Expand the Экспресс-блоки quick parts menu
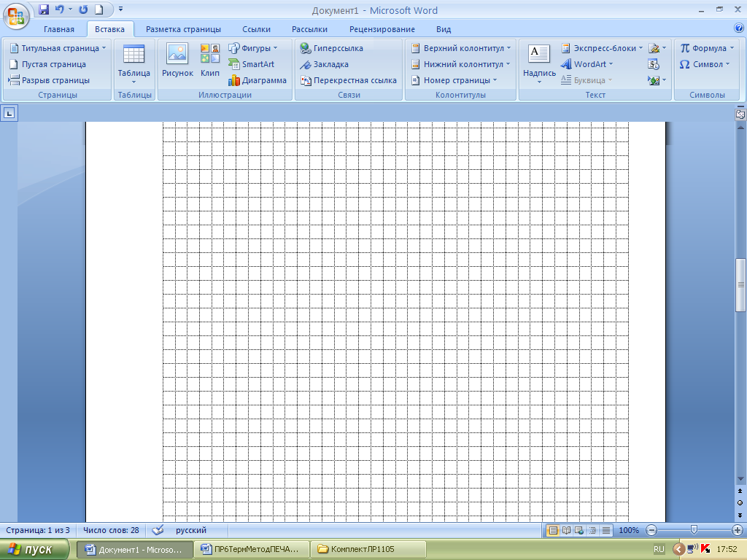 coord(602,48)
